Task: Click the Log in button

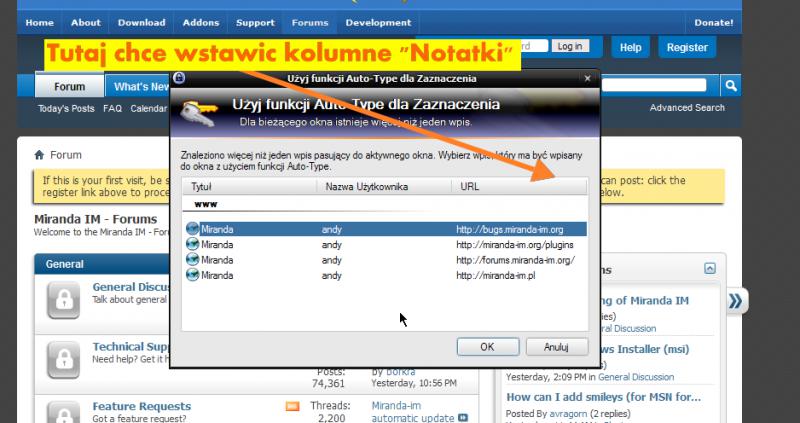Action: tap(570, 46)
